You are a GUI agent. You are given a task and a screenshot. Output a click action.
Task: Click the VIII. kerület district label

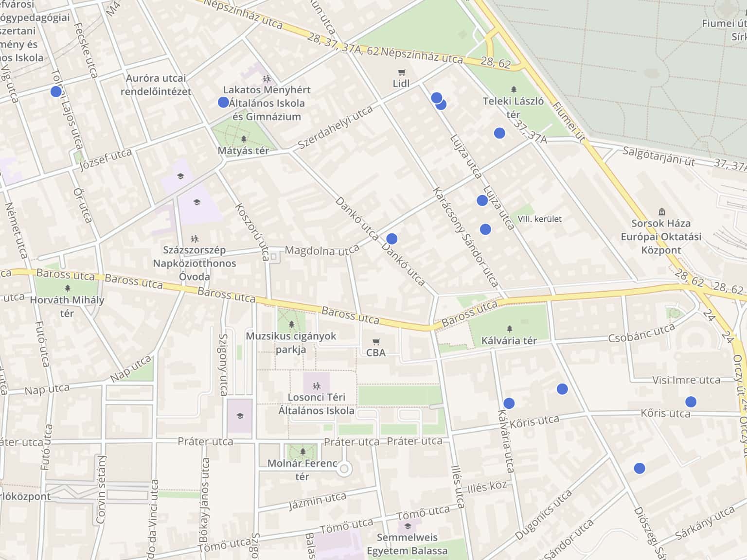point(539,219)
